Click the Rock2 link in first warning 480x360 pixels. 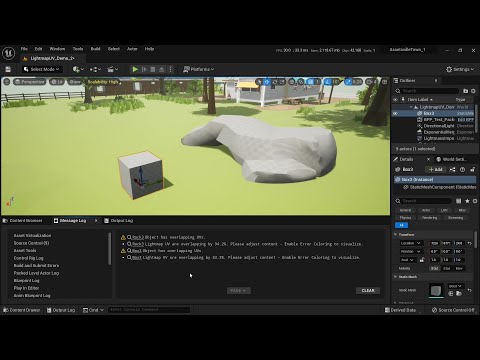tap(138, 237)
